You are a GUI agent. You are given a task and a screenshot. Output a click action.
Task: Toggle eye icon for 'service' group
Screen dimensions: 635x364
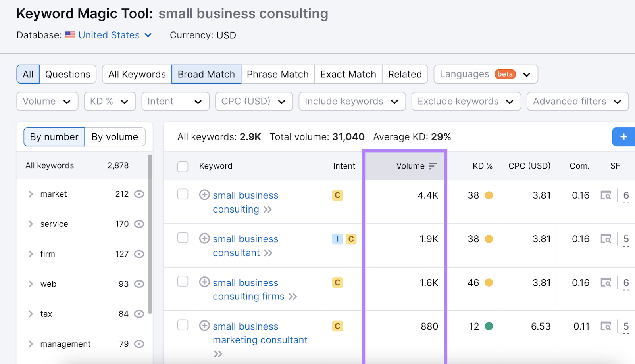point(139,224)
